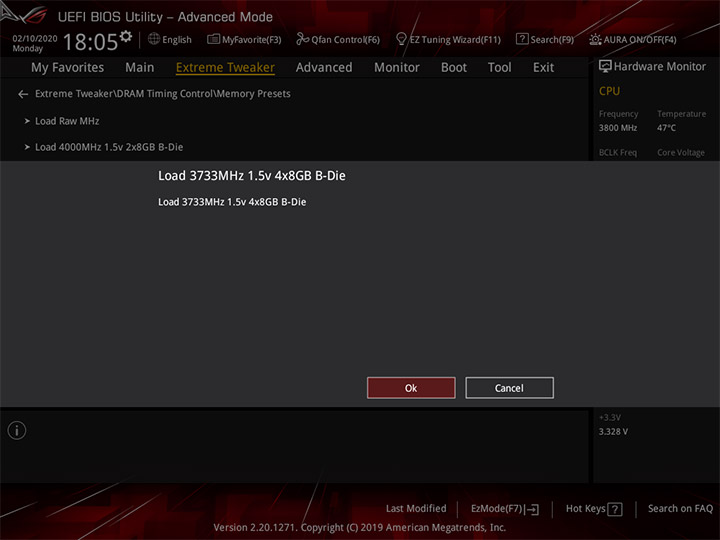
Task: Select the English language option
Action: pyautogui.click(x=177, y=40)
